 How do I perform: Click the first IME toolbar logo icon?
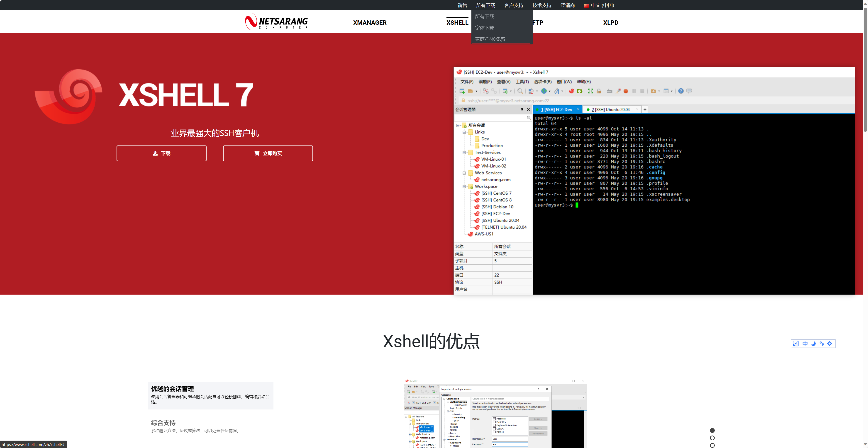click(x=796, y=344)
